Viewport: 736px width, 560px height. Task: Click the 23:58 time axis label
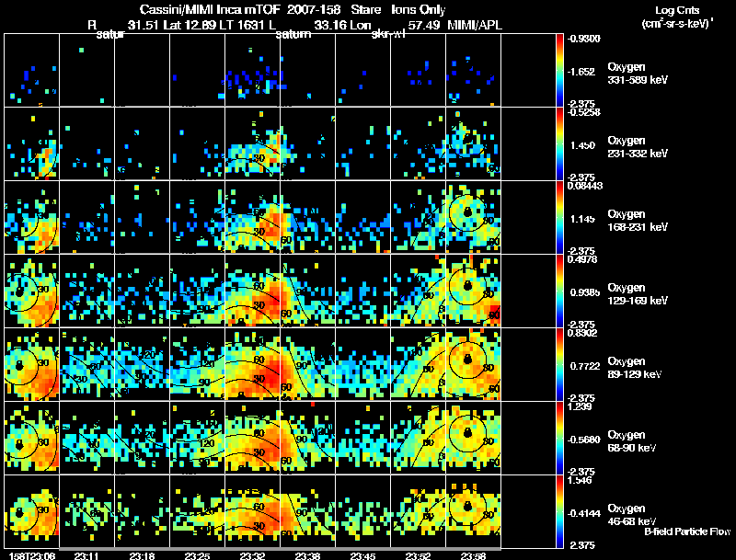(473, 555)
